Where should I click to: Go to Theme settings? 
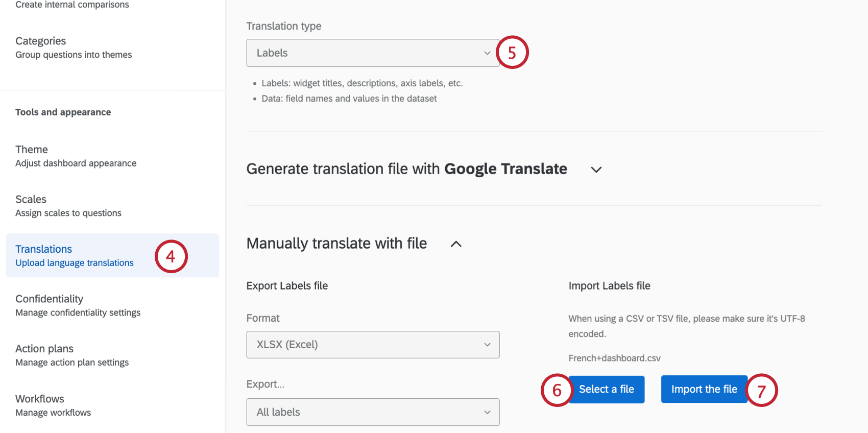point(32,150)
